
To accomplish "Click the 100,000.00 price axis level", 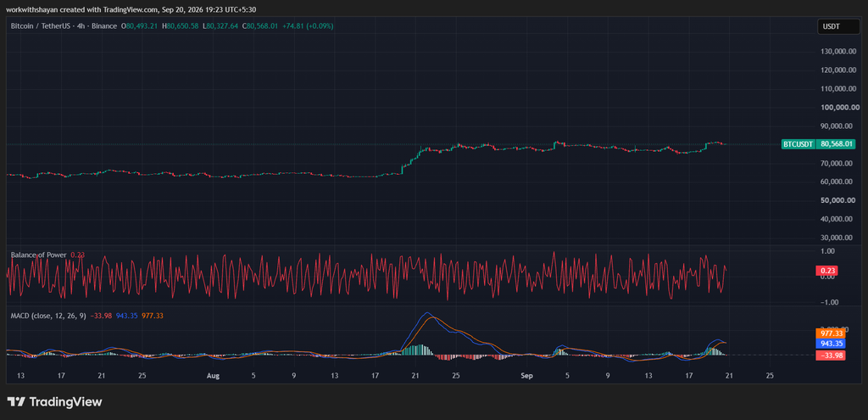I will click(840, 107).
